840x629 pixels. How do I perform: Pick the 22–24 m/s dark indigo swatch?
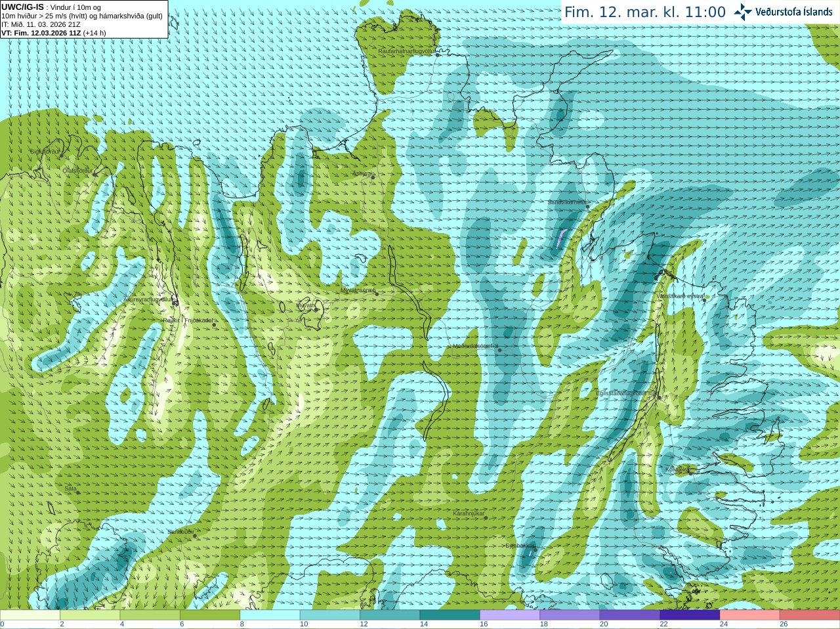690,615
